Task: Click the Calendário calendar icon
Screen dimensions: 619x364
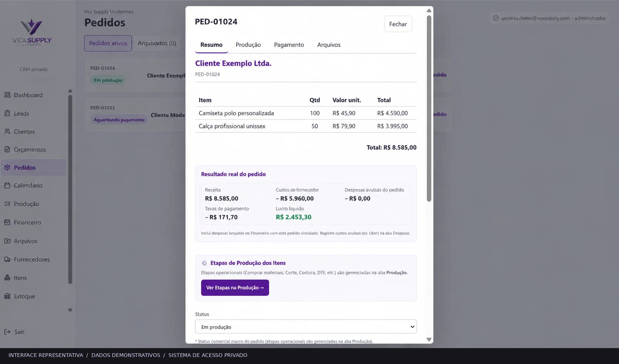Action: click(7, 185)
